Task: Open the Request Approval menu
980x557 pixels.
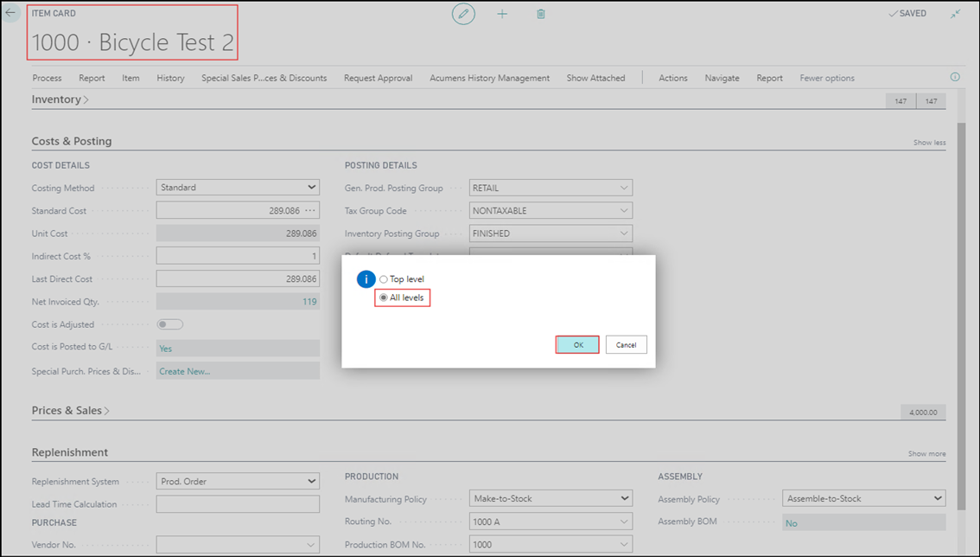Action: [x=378, y=78]
